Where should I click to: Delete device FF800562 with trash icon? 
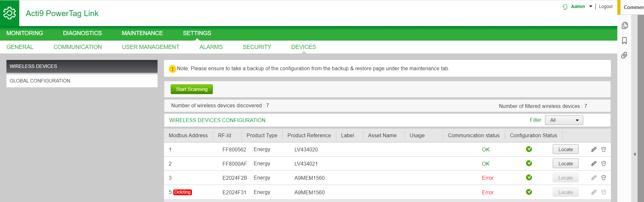[603, 149]
